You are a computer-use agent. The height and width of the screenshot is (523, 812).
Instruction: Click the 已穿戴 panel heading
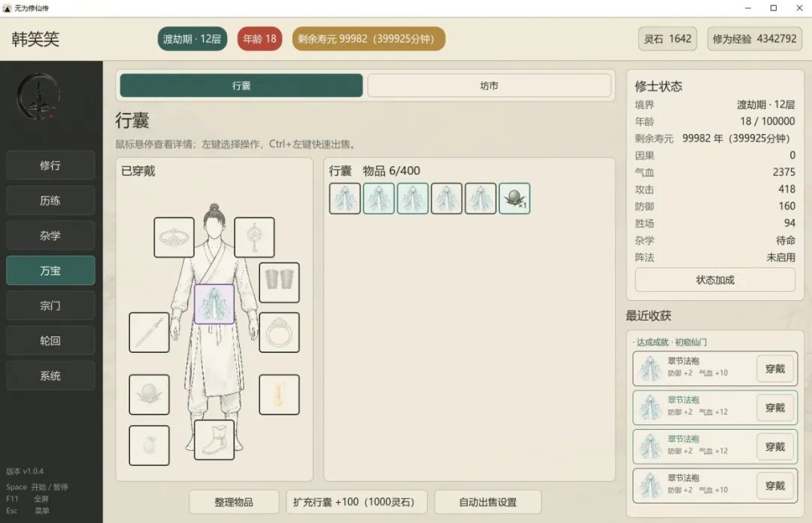coord(138,171)
